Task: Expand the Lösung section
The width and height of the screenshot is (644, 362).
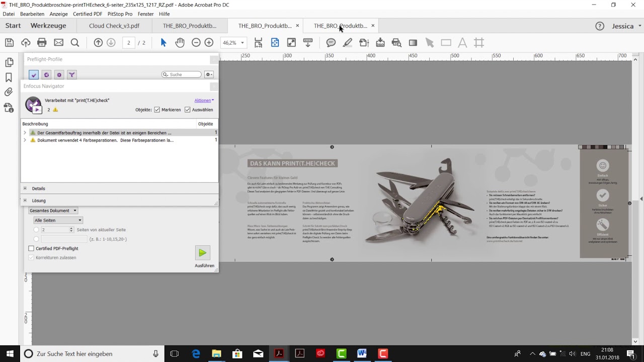Action: point(25,201)
